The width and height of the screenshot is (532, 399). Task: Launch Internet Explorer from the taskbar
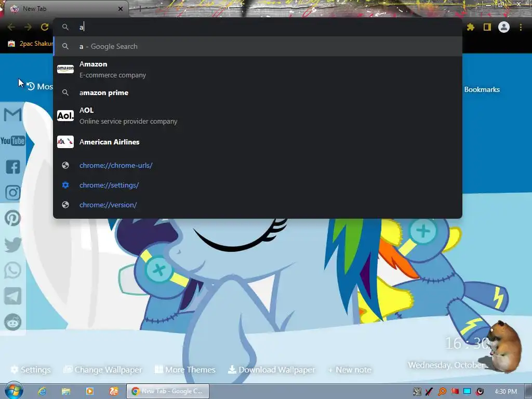[x=42, y=391]
